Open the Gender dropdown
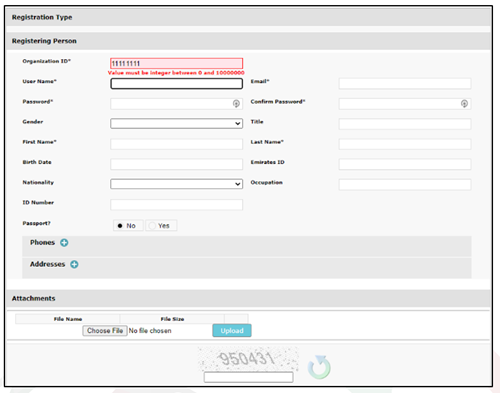This screenshot has width=500, height=393. pyautogui.click(x=176, y=123)
